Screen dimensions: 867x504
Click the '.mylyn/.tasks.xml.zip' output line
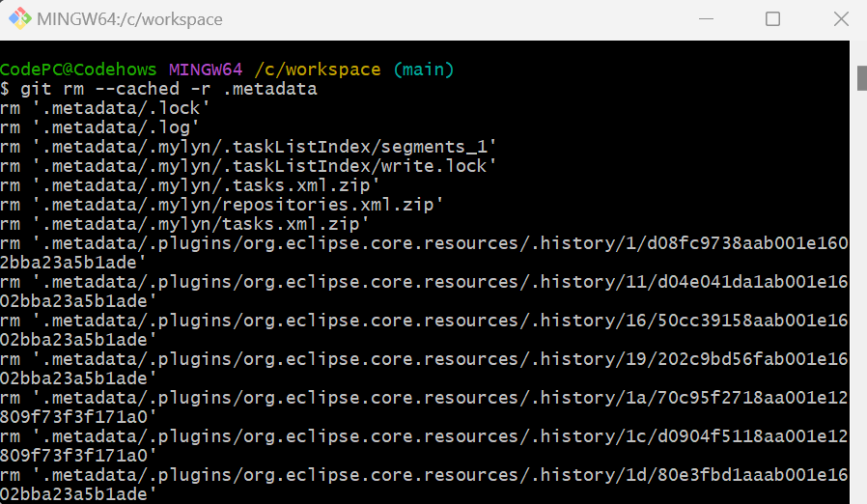click(190, 185)
